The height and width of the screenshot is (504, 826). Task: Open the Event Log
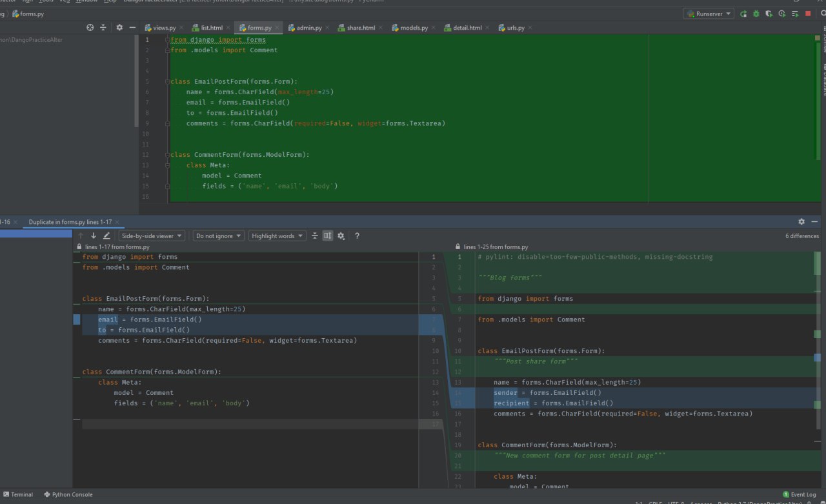[x=799, y=494]
